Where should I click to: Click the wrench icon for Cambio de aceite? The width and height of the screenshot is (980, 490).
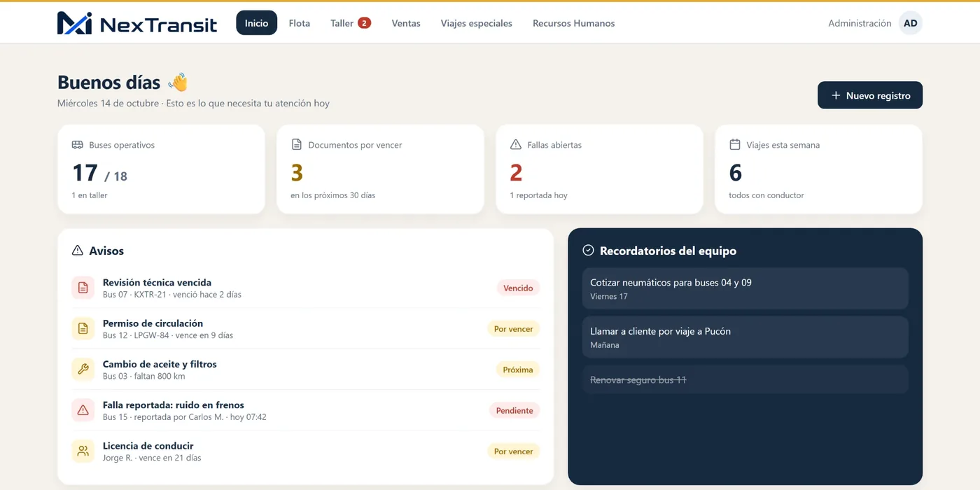(x=83, y=370)
